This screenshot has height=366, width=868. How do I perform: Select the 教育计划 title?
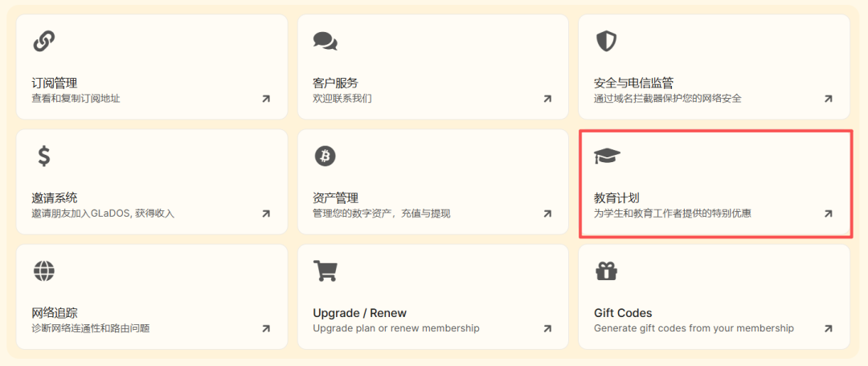click(616, 197)
